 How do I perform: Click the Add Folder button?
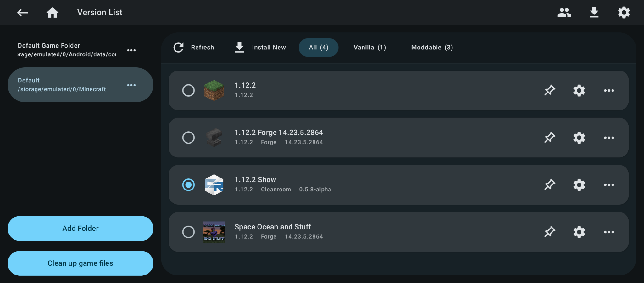(x=80, y=229)
